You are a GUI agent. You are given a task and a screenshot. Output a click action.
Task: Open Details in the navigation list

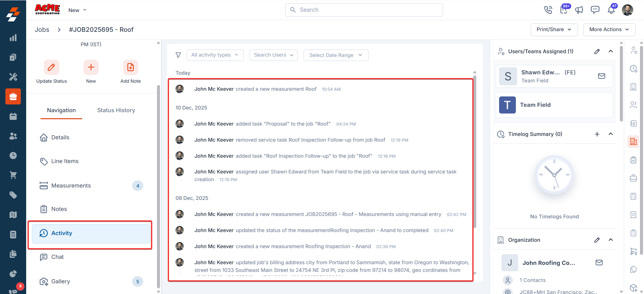coord(91,137)
